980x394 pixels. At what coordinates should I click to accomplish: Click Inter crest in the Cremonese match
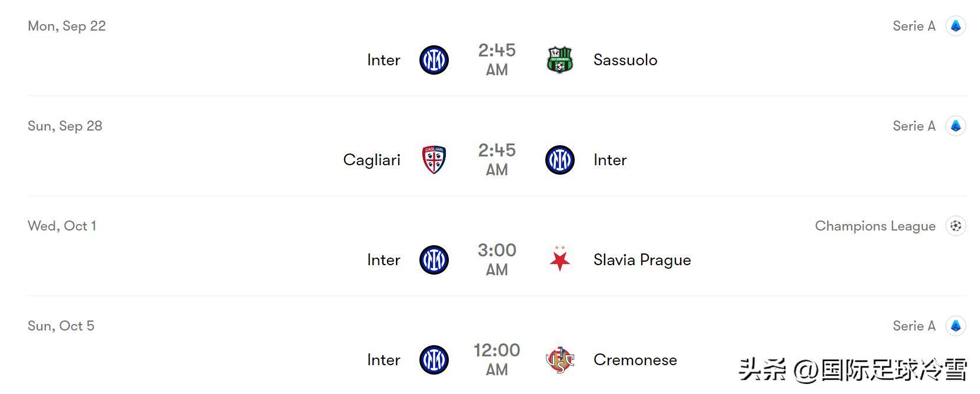click(x=434, y=360)
